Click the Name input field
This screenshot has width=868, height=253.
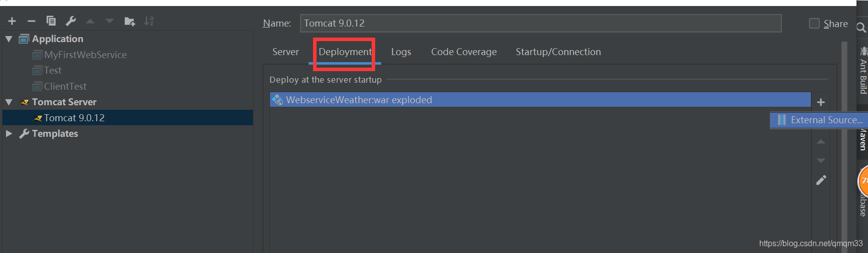coord(541,23)
